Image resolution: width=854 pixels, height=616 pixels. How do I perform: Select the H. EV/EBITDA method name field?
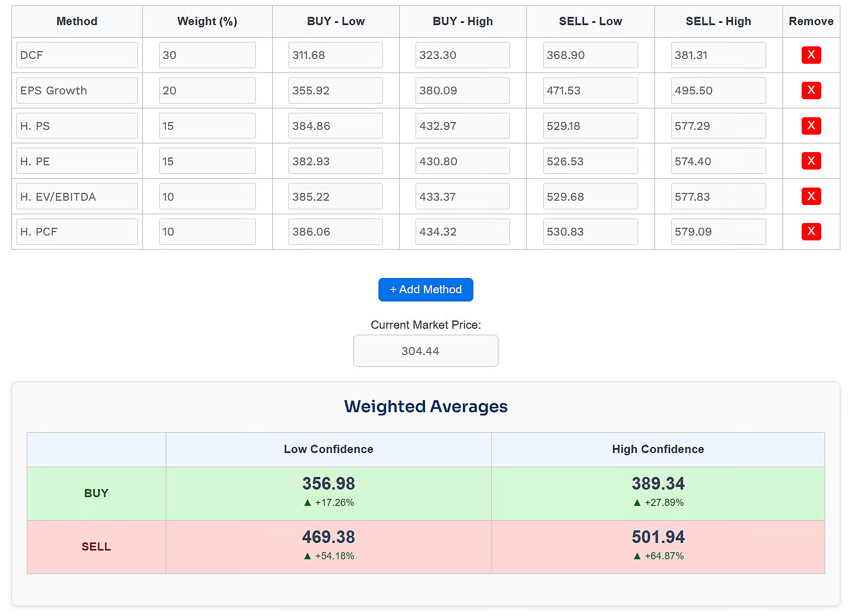(77, 197)
